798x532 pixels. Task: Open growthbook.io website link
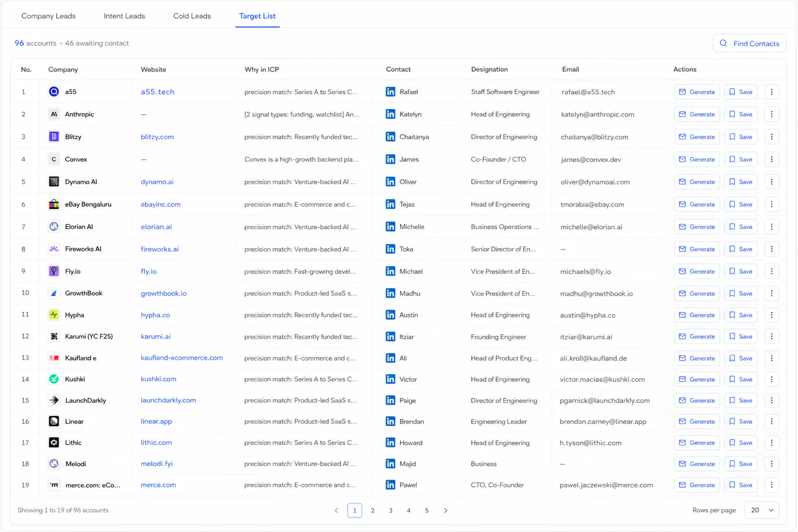[164, 294]
